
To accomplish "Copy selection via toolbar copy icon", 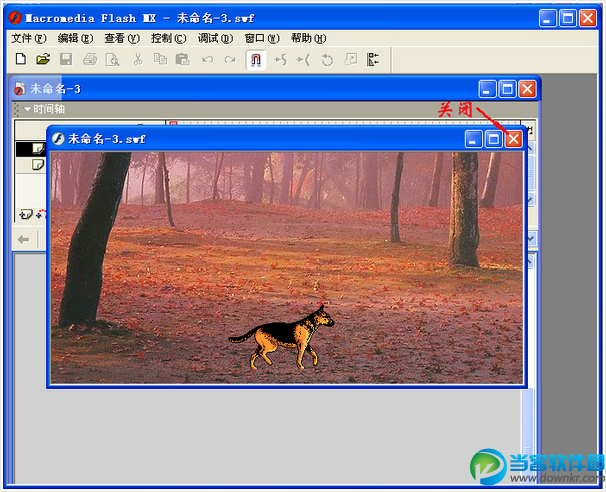I will click(160, 59).
